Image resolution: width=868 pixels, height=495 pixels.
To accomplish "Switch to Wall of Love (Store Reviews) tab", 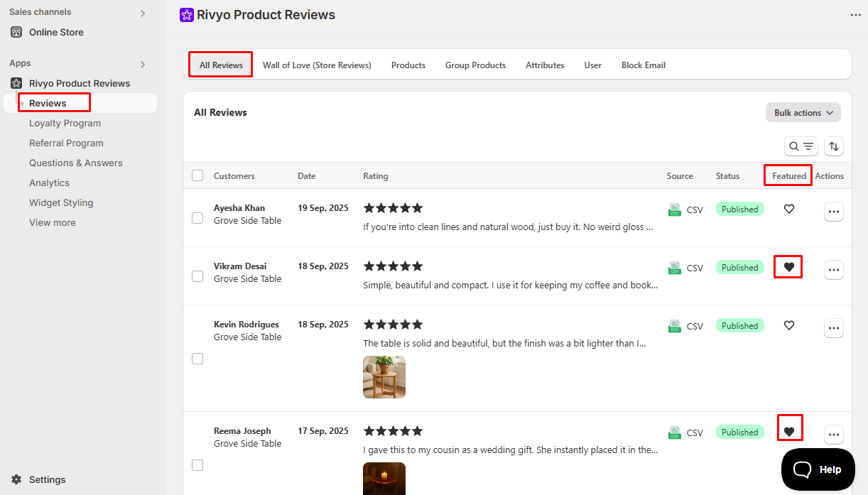I will point(317,65).
